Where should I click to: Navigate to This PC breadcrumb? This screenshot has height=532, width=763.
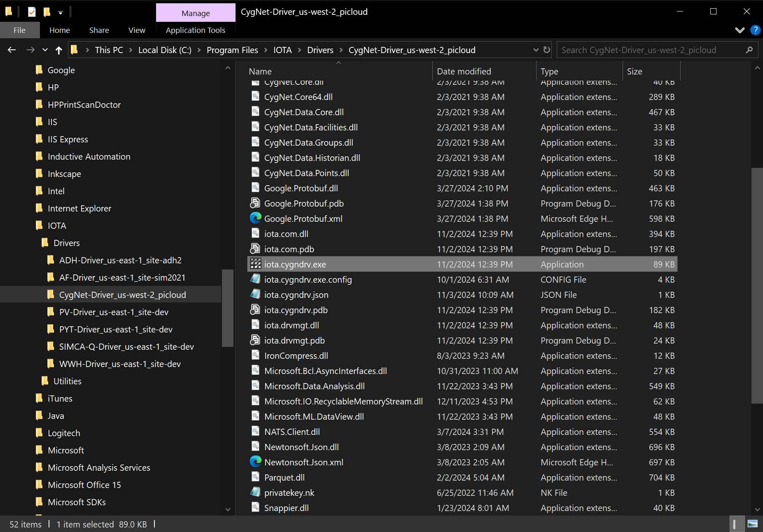coord(109,50)
